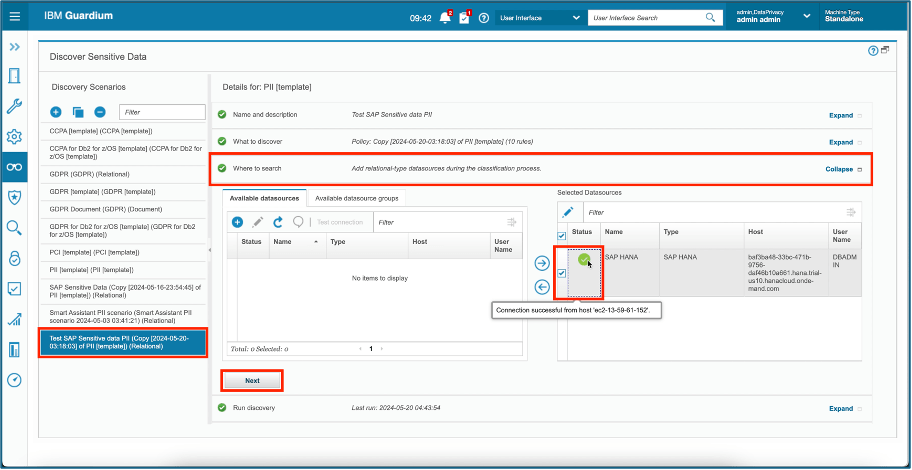Focus the User Interface Search field
This screenshot has width=912, height=470.
coord(646,18)
